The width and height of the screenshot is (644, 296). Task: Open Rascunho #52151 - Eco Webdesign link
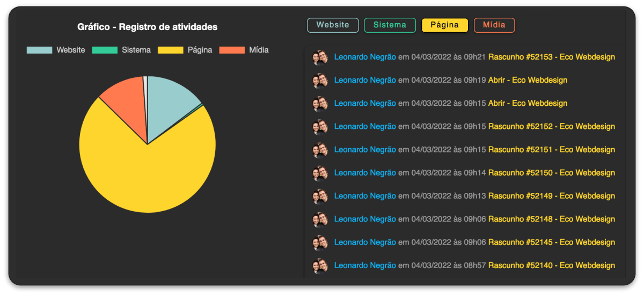(x=552, y=149)
